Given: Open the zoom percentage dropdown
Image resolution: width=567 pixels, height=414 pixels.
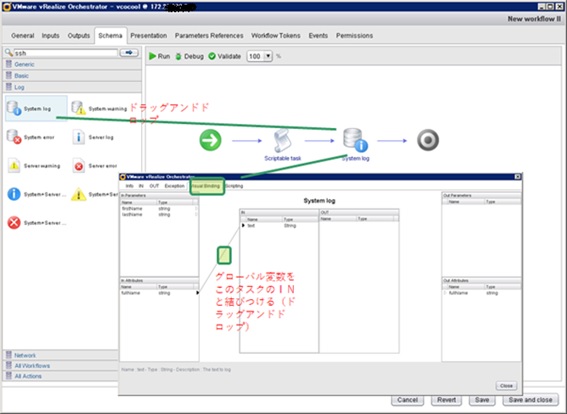Looking at the screenshot, I should click(268, 56).
